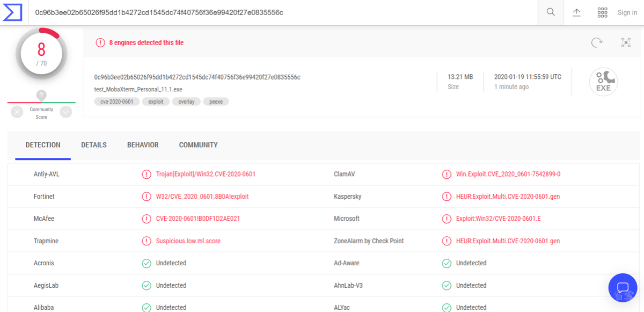Click the Sign in link
Viewport: 644px width, 312px height.
pyautogui.click(x=627, y=12)
